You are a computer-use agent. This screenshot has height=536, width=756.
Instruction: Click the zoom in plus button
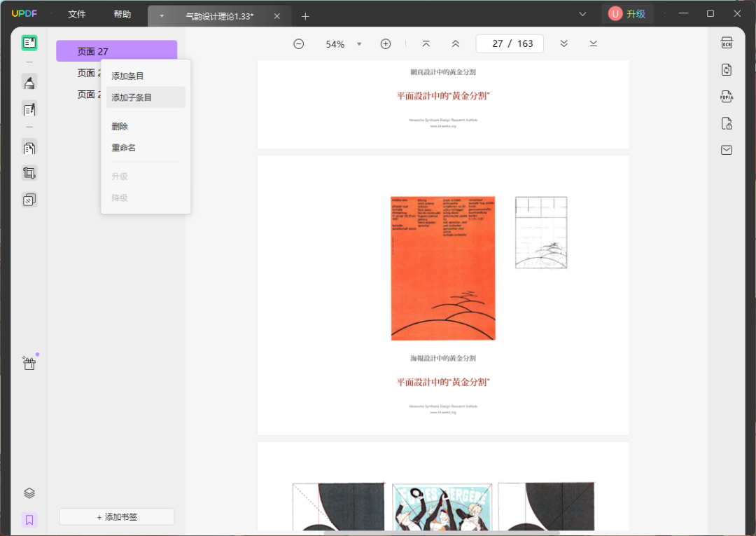click(385, 44)
